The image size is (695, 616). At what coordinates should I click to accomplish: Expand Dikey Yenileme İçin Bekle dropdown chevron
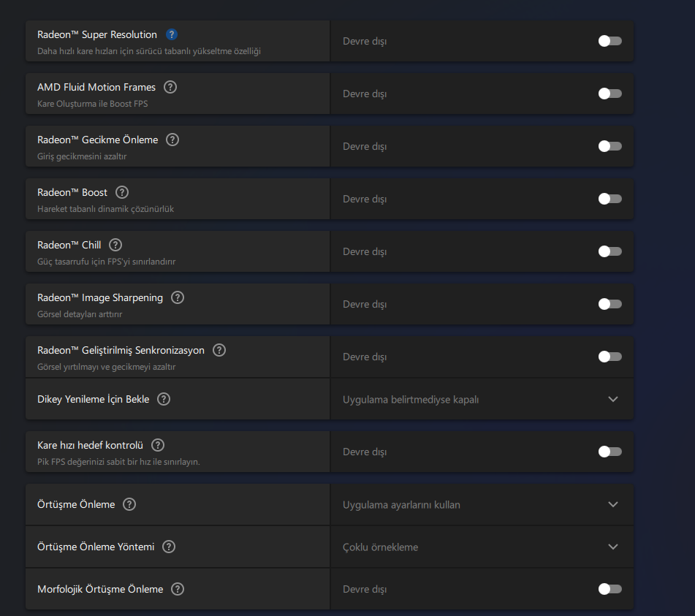click(613, 399)
